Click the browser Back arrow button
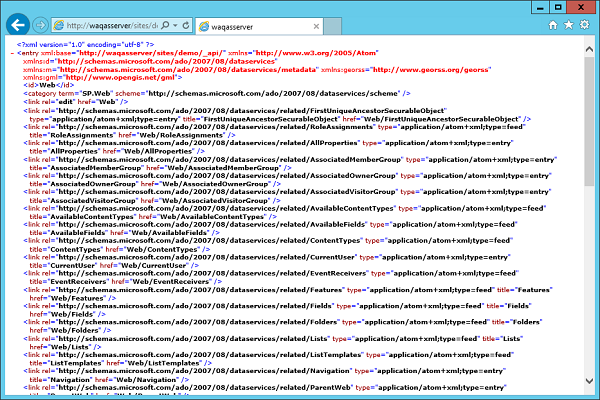600x400 pixels. (x=18, y=25)
